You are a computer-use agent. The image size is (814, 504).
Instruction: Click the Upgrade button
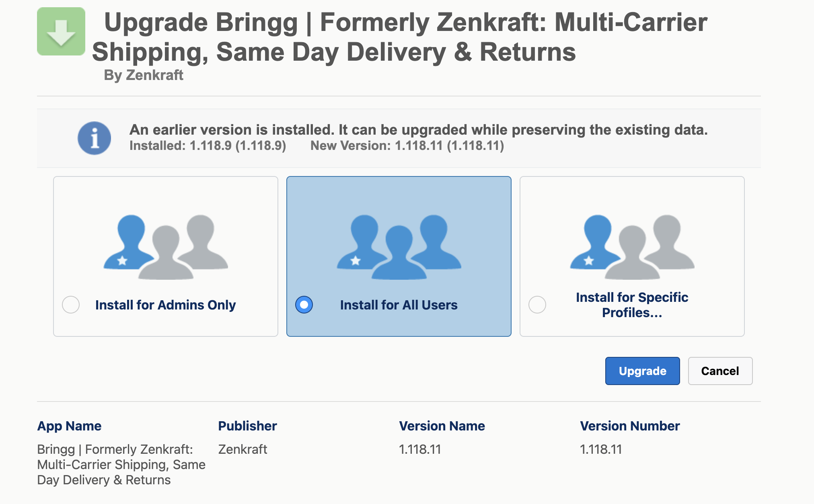tap(643, 371)
